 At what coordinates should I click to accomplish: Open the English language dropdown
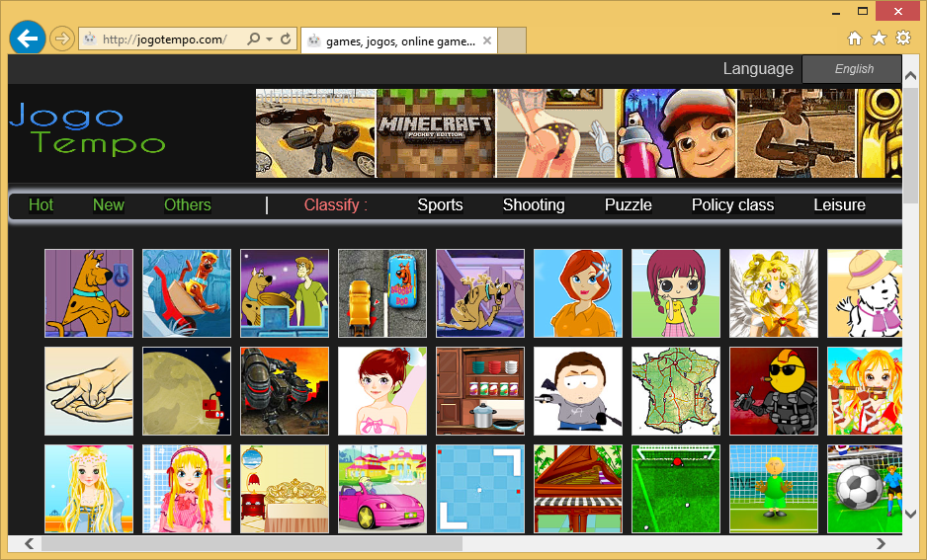(852, 69)
